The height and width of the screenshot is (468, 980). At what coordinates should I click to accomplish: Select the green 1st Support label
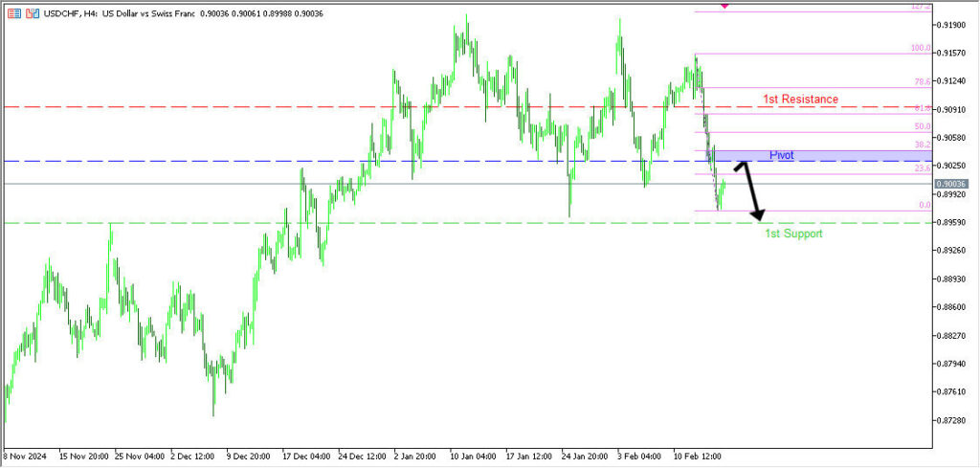click(792, 233)
